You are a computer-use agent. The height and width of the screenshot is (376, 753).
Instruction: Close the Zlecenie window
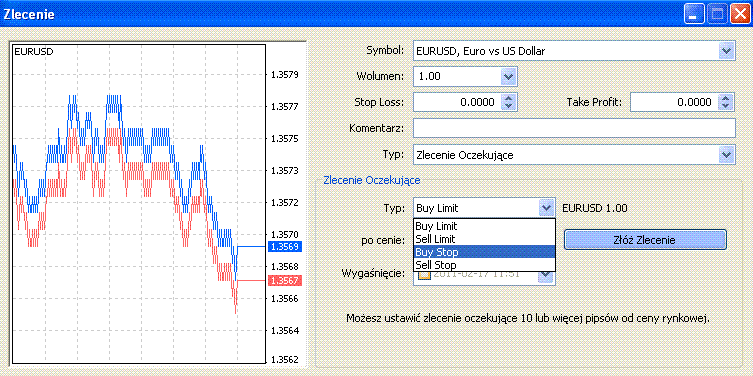[740, 14]
